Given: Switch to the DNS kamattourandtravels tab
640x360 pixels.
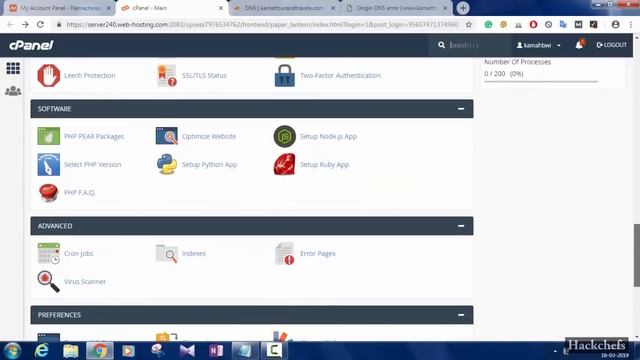Looking at the screenshot, I should pos(285,8).
